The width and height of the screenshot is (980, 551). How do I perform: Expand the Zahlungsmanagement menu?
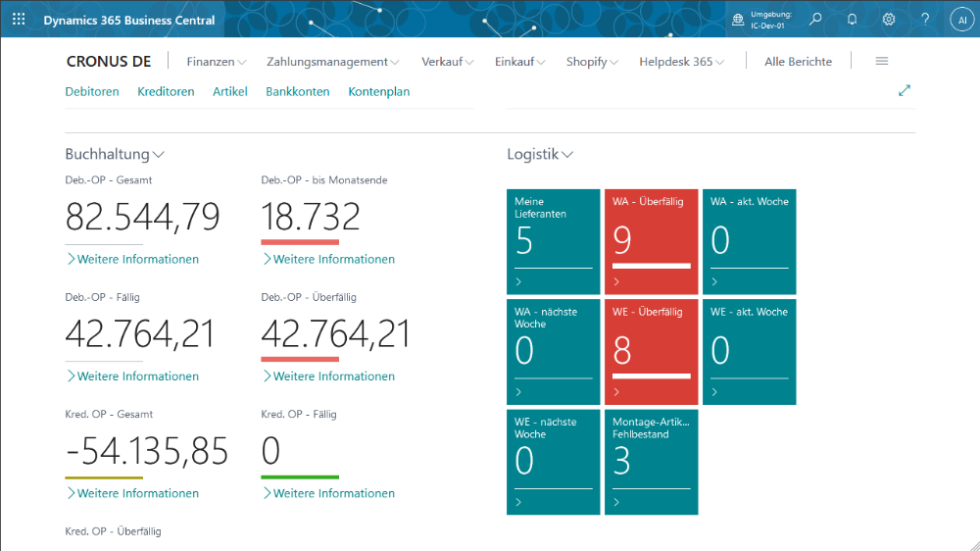(332, 62)
